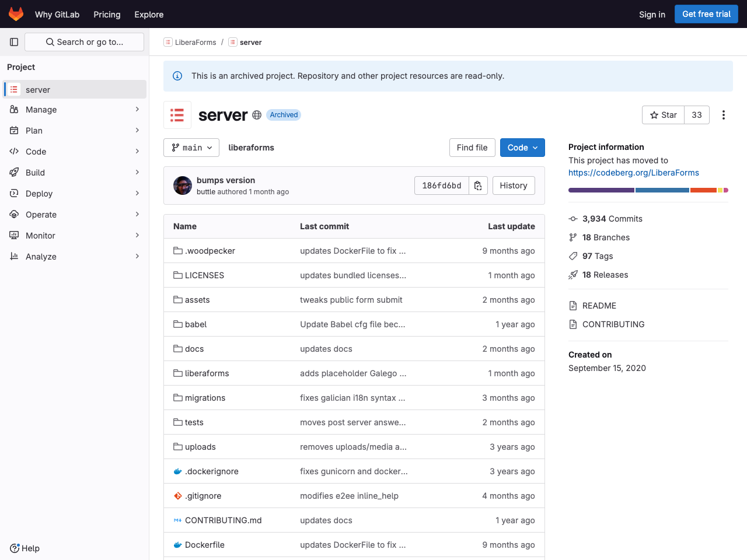Click commit hash 186fd6bd
This screenshot has width=747, height=560.
pyautogui.click(x=442, y=185)
